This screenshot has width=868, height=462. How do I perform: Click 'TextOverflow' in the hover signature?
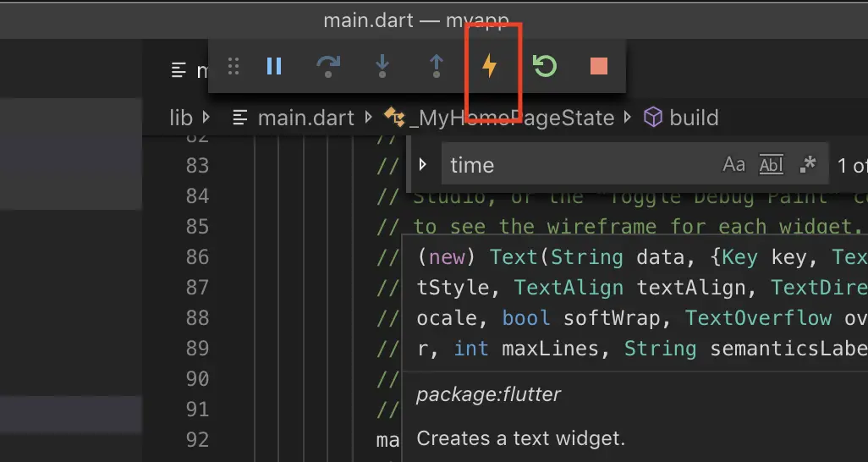[x=758, y=318]
